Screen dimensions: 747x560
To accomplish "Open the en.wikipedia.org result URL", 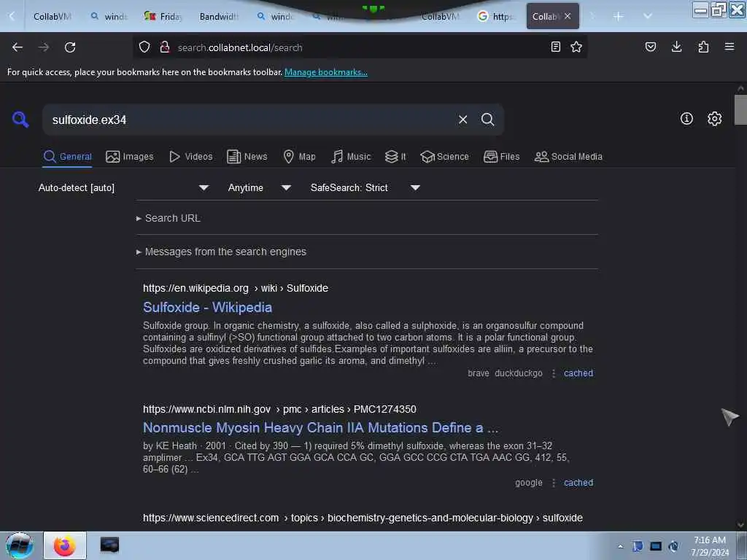I will click(236, 288).
